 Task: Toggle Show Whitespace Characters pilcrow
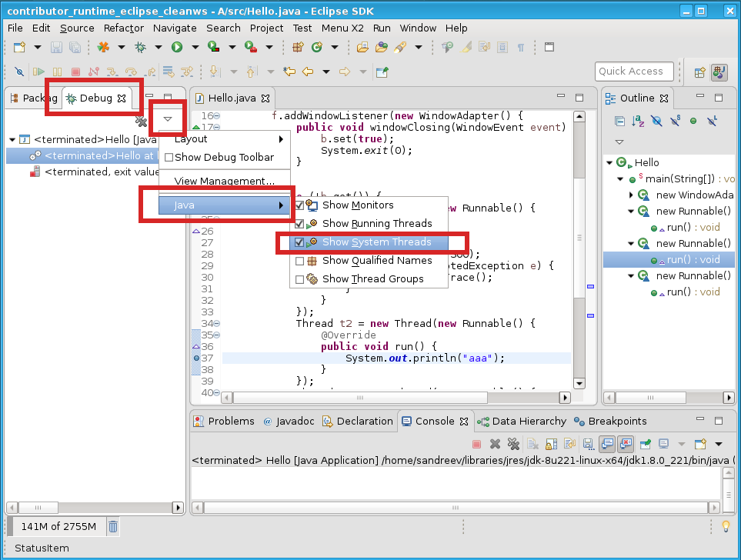[x=521, y=47]
